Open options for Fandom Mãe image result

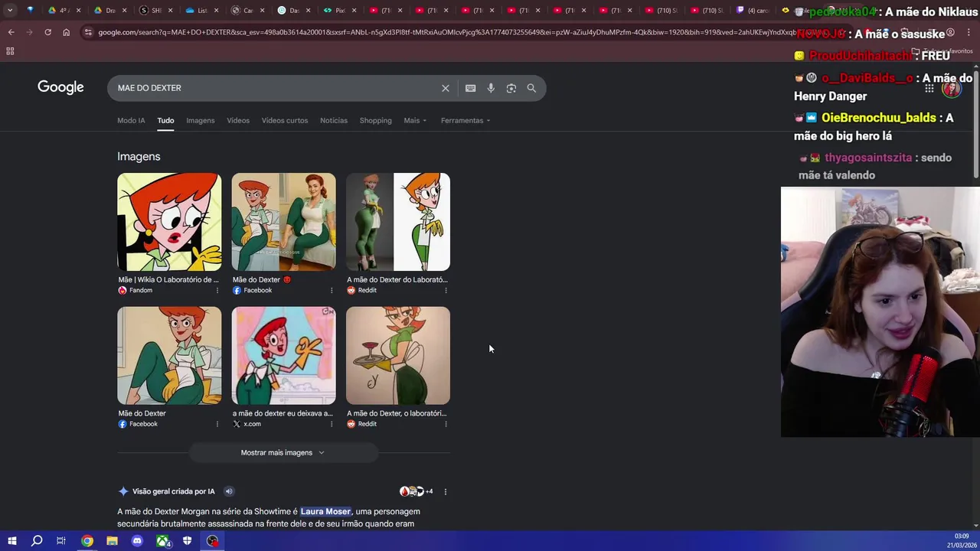[x=217, y=290]
